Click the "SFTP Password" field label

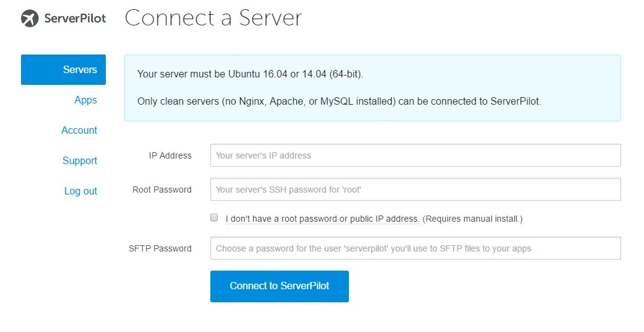[160, 248]
